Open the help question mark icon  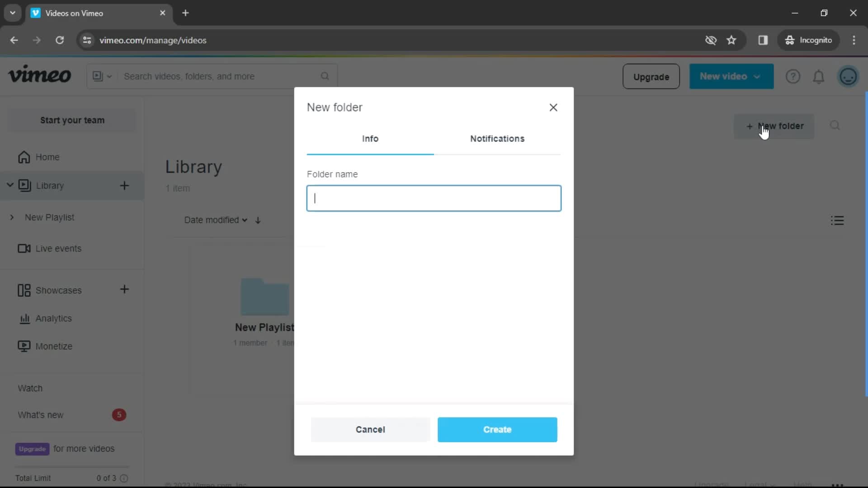click(793, 77)
